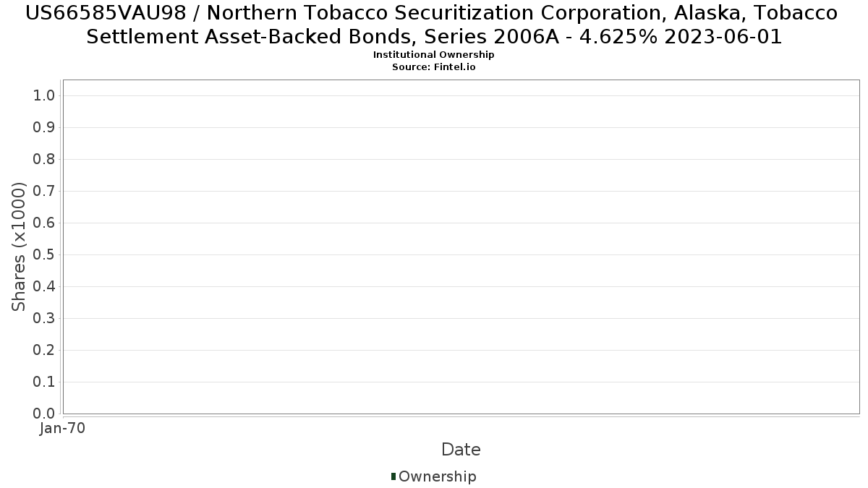Click the center of the empty plot area
868x488 pixels.
461,247
